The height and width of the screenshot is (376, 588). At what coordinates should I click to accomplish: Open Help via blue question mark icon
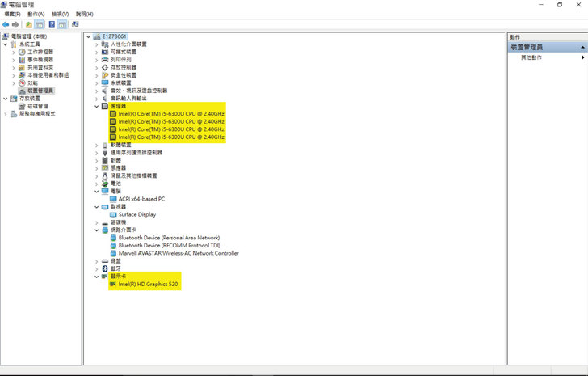(52, 25)
